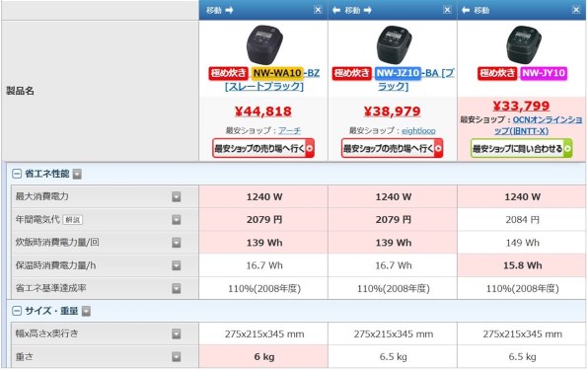Open the NW-JZ10 rice cooker product image
This screenshot has width=588, height=370.
click(394, 44)
